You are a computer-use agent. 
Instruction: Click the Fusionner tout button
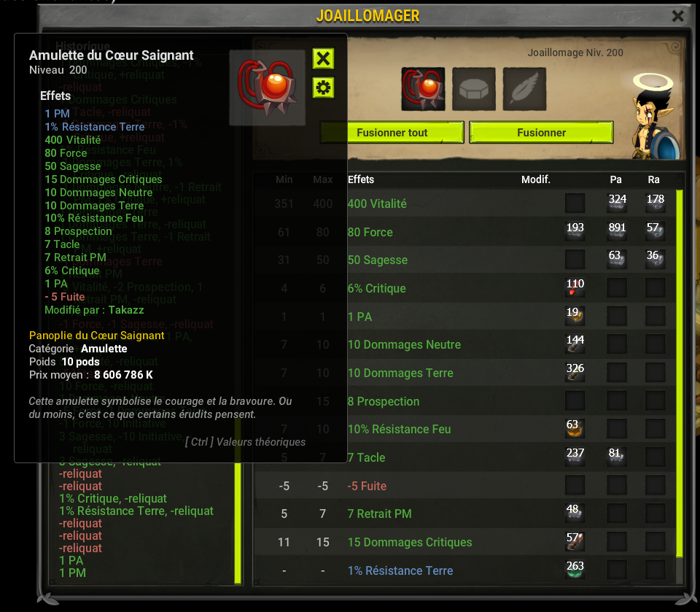tap(392, 133)
